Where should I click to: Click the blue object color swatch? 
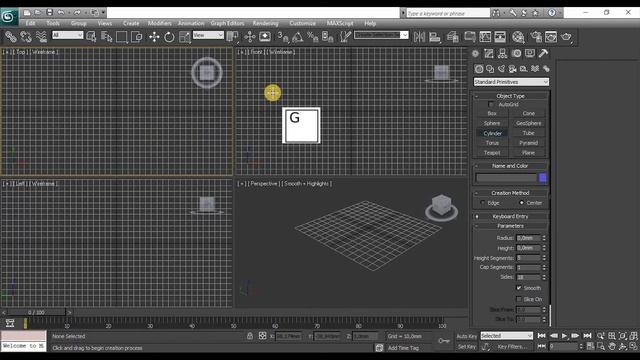[x=542, y=178]
